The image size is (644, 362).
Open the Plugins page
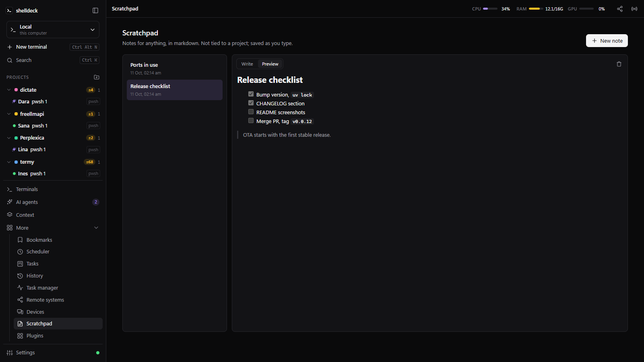pyautogui.click(x=58, y=336)
